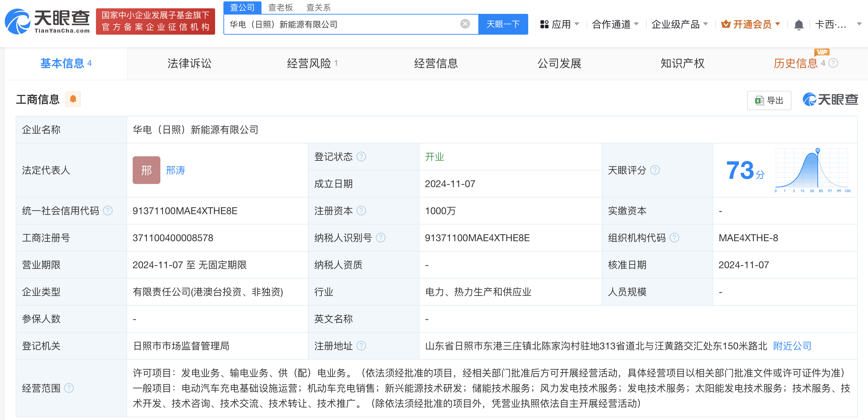
Task: Switch to the 知识产权 tab
Action: point(682,63)
